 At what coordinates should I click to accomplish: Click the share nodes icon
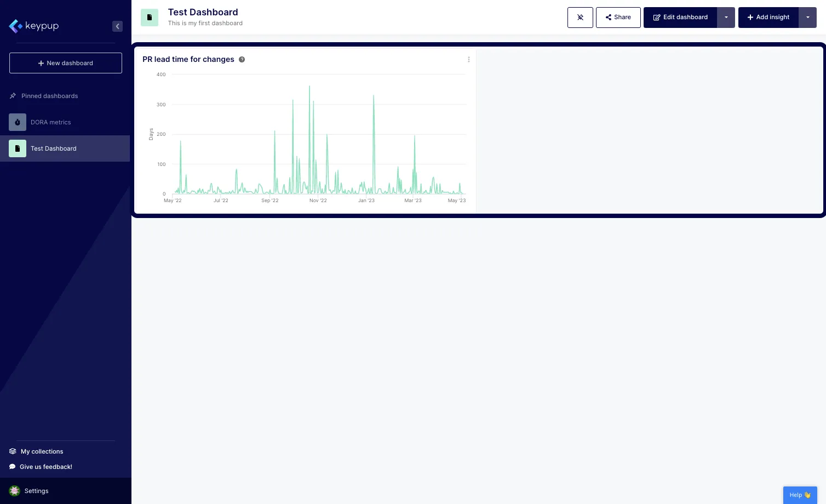(609, 17)
